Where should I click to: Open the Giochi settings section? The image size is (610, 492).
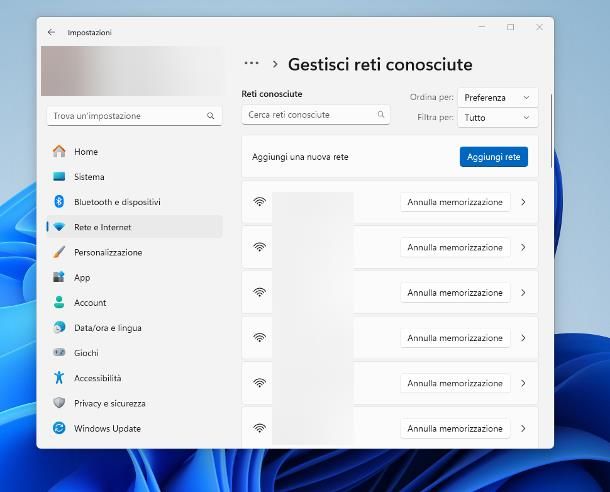[135, 353]
